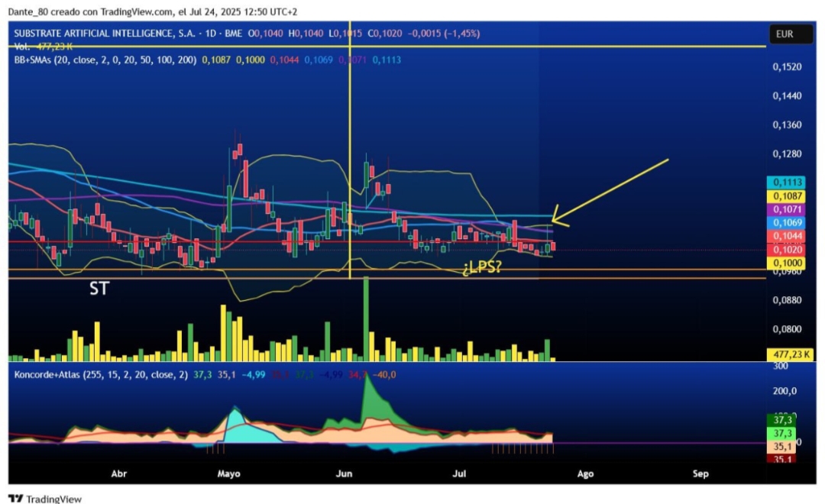The width and height of the screenshot is (825, 504).
Task: Click the Ago label on time axis
Action: click(585, 473)
